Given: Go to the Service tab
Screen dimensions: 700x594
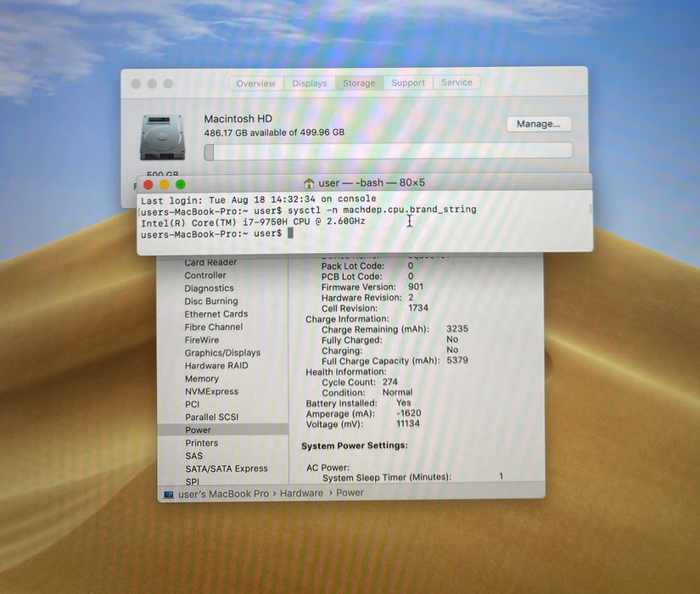Looking at the screenshot, I should point(456,82).
